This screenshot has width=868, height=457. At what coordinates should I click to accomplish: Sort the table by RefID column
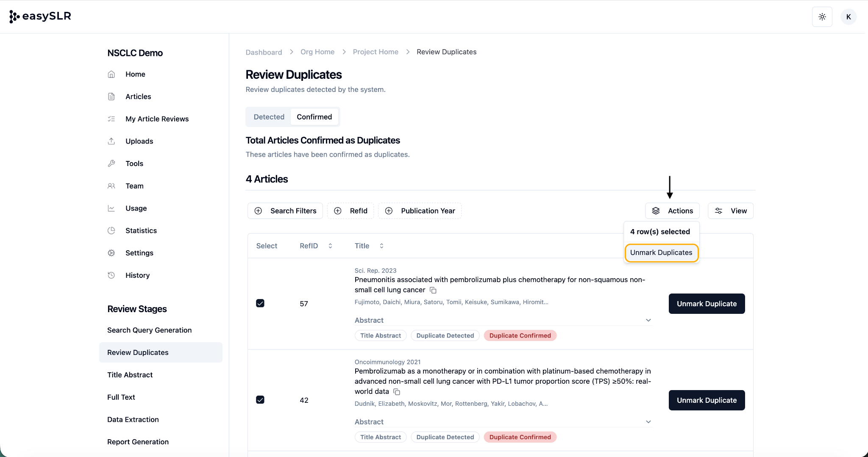click(330, 246)
